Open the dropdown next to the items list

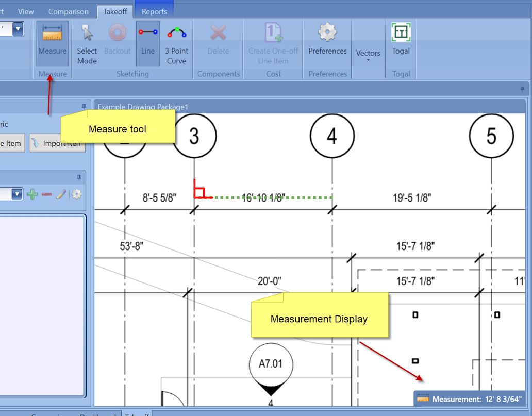tap(18, 194)
